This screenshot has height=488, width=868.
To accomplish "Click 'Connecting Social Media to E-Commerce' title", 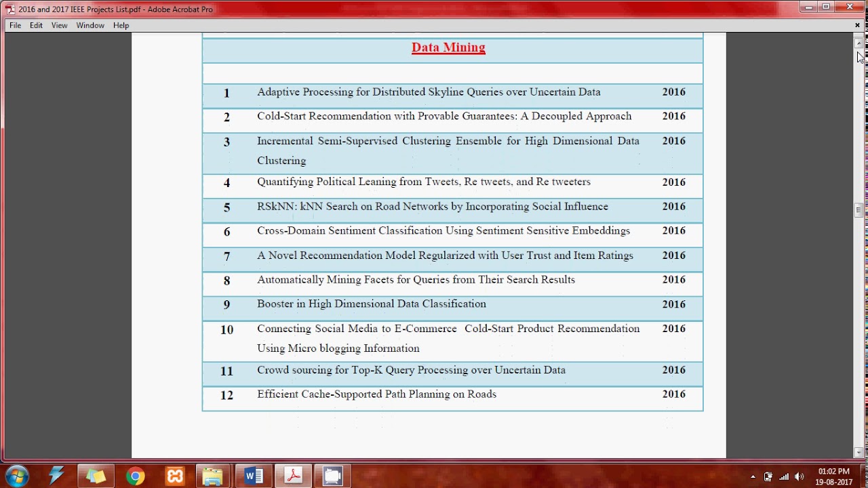I will pyautogui.click(x=448, y=338).
